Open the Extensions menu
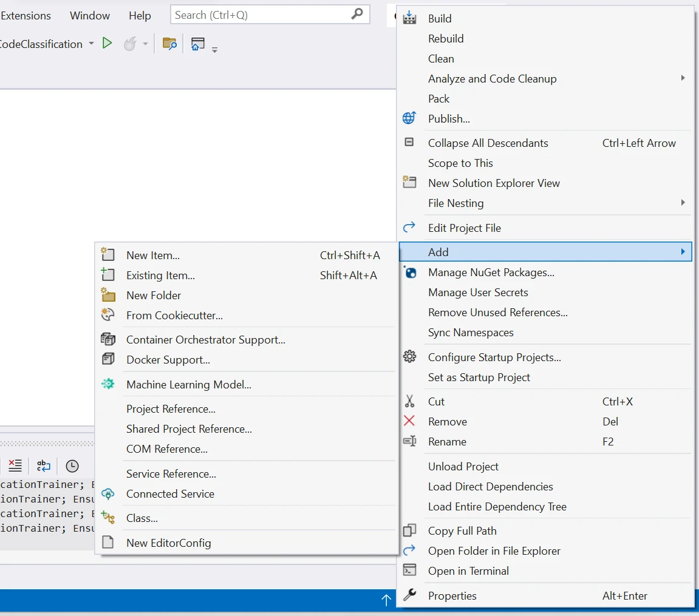Screen dimensions: 699x616 [26, 15]
